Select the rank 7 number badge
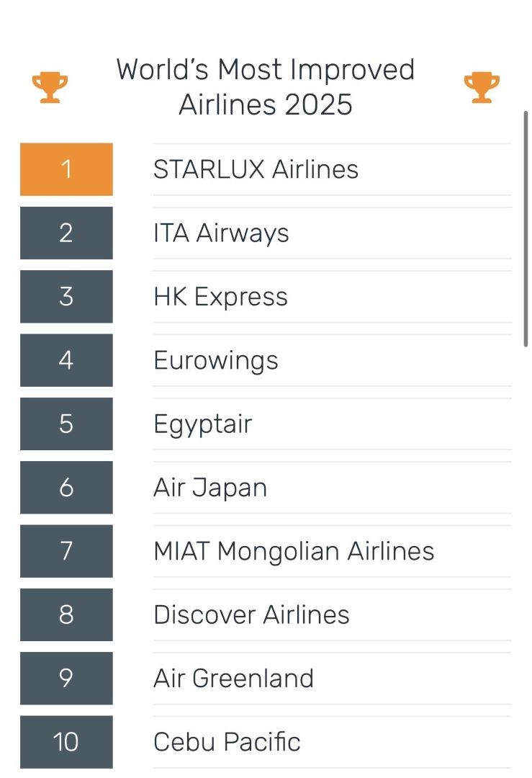This screenshot has height=778, width=532. (x=66, y=551)
